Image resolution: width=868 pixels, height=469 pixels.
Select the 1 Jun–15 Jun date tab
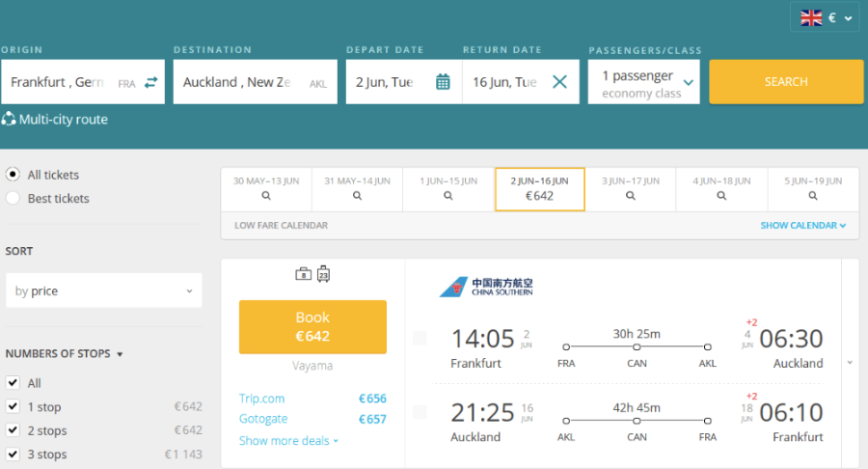click(x=448, y=189)
